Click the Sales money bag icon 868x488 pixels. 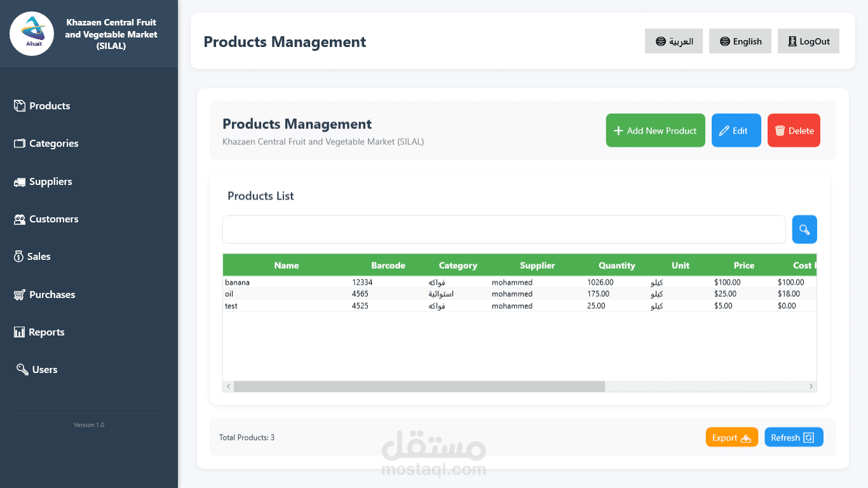(19, 256)
